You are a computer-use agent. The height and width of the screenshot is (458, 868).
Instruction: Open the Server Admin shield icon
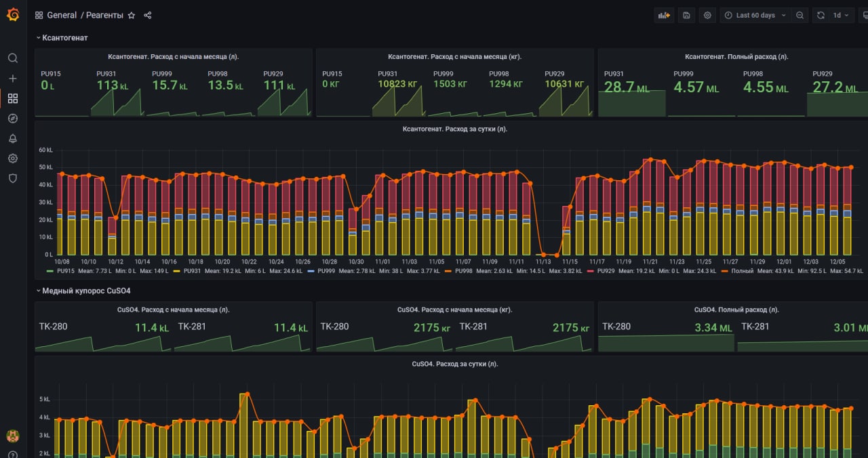pyautogui.click(x=12, y=178)
